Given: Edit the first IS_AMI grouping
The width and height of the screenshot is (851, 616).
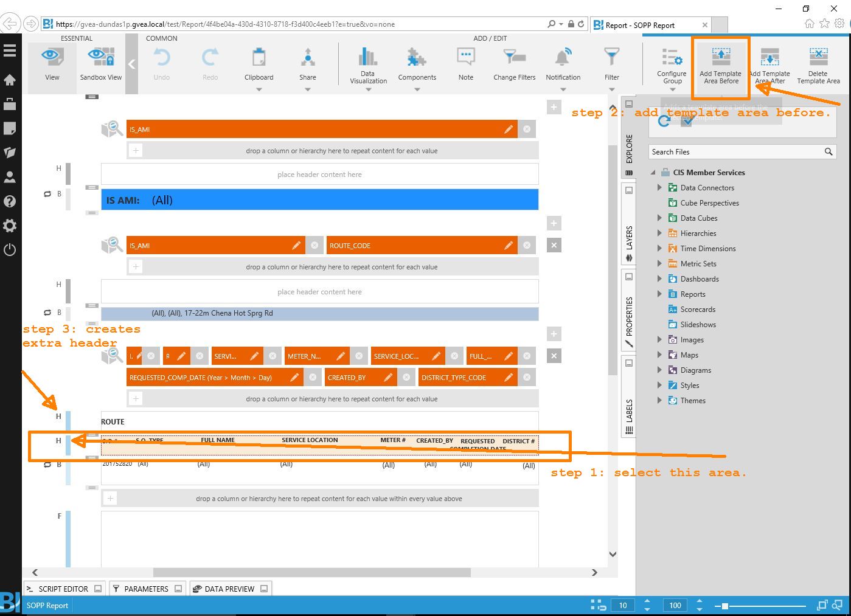Looking at the screenshot, I should pos(509,130).
